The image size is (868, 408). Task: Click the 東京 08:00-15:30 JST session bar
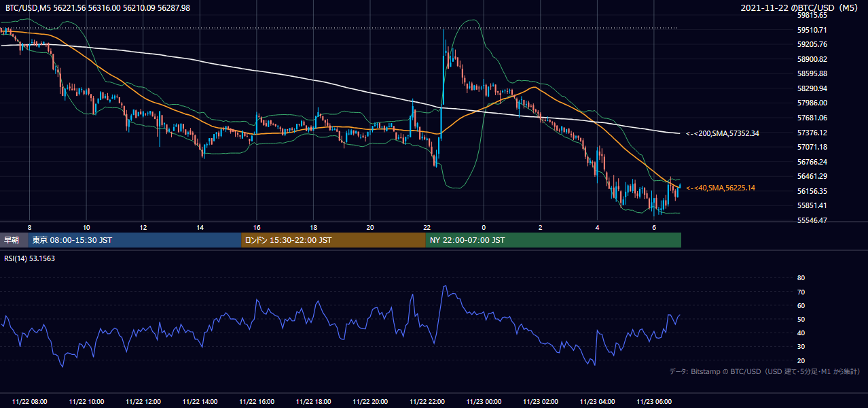(134, 240)
